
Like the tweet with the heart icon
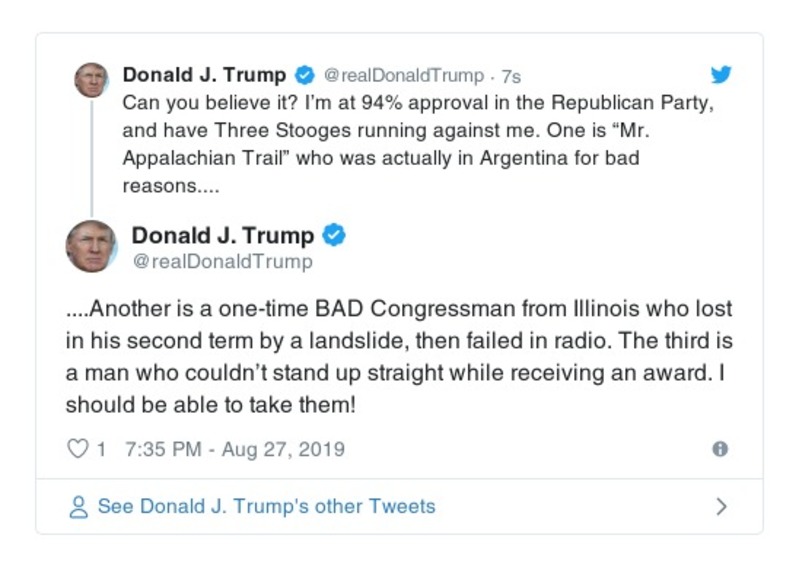77,449
